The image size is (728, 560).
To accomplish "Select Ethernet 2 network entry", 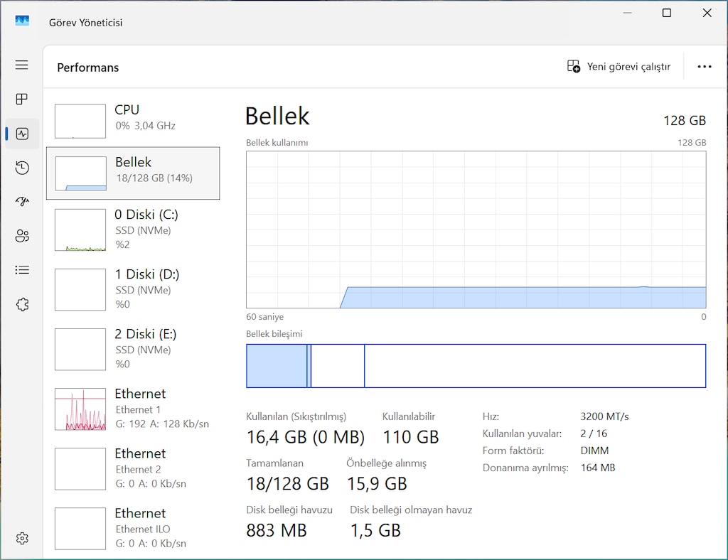I will click(133, 468).
